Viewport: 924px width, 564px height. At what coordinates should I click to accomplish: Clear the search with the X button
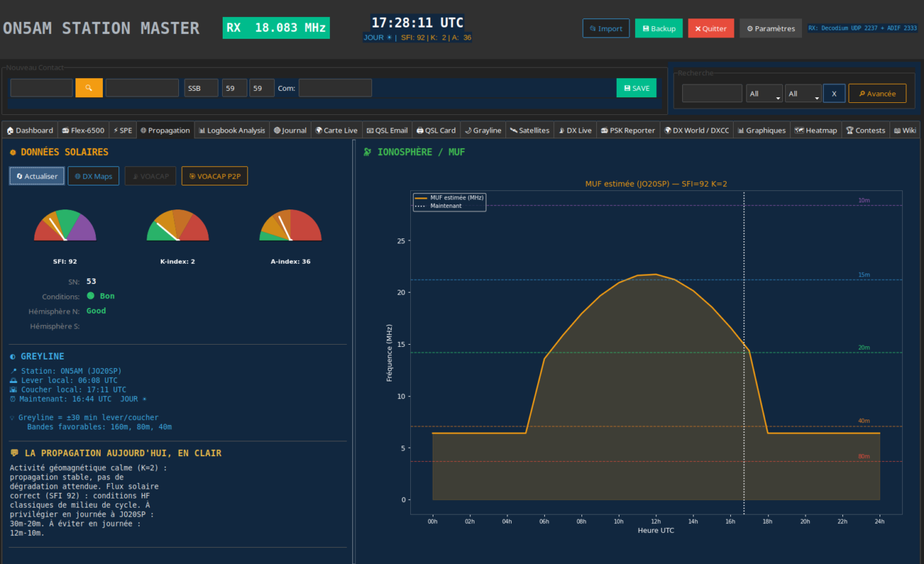(834, 93)
